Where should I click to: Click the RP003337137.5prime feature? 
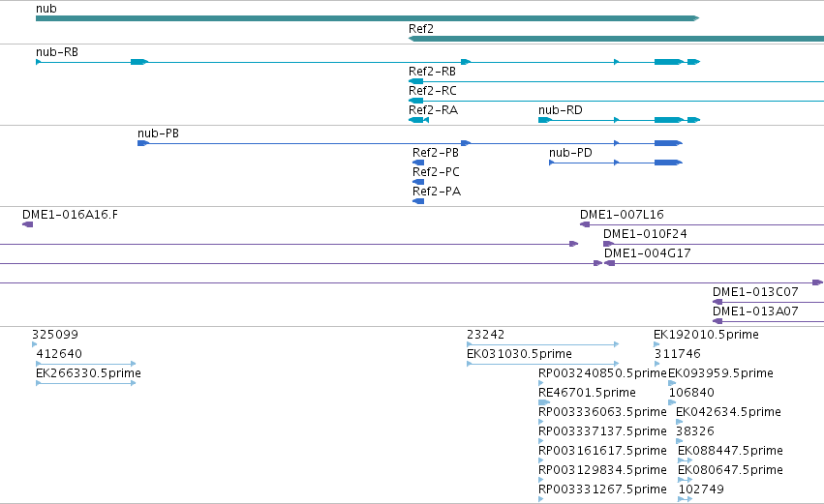[540, 441]
